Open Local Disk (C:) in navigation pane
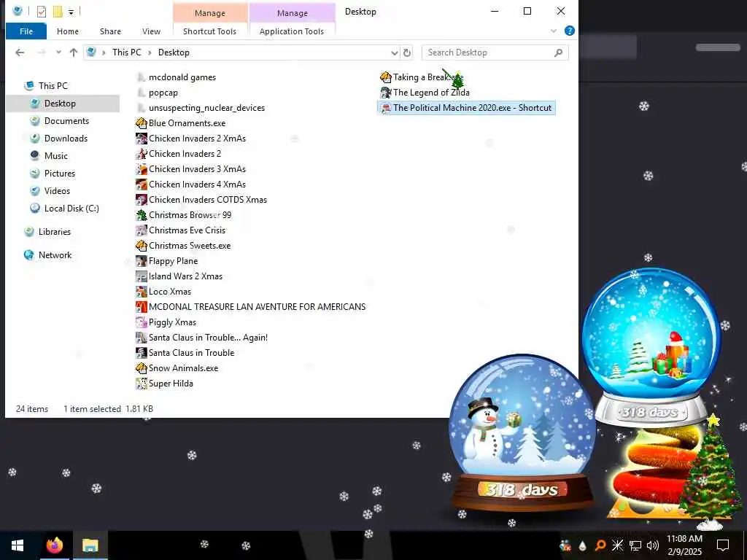Image resolution: width=747 pixels, height=560 pixels. click(x=71, y=209)
